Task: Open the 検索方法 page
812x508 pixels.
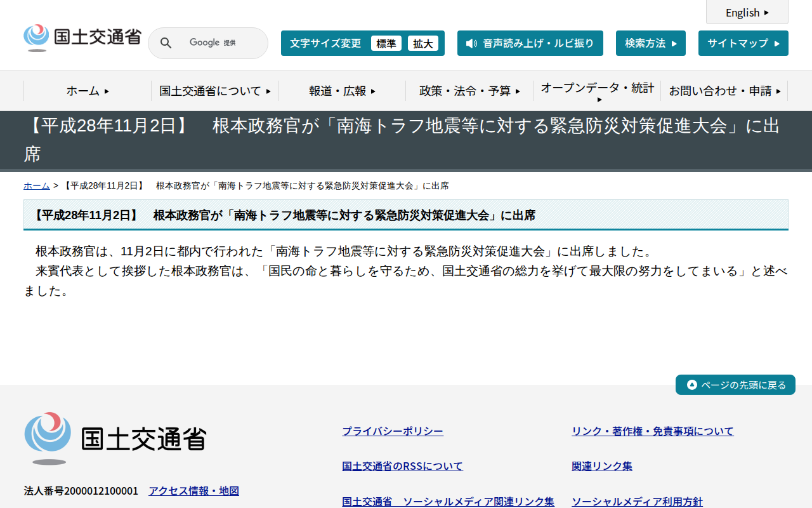Action: [651, 43]
